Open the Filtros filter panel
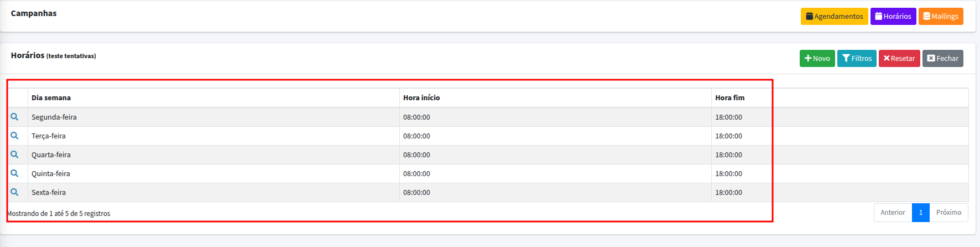 (x=856, y=58)
